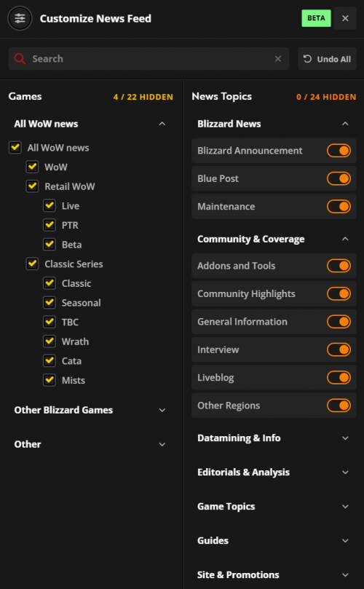Expand the Other games section chevron

[162, 444]
